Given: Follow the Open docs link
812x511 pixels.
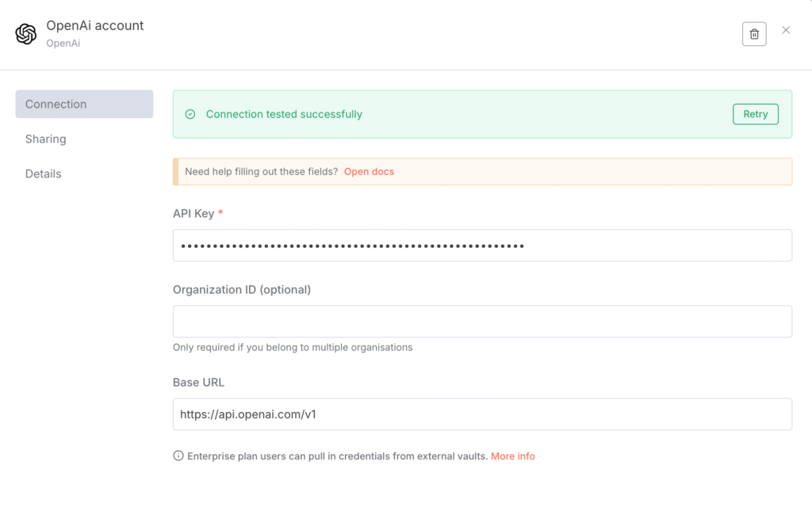Looking at the screenshot, I should (x=369, y=171).
